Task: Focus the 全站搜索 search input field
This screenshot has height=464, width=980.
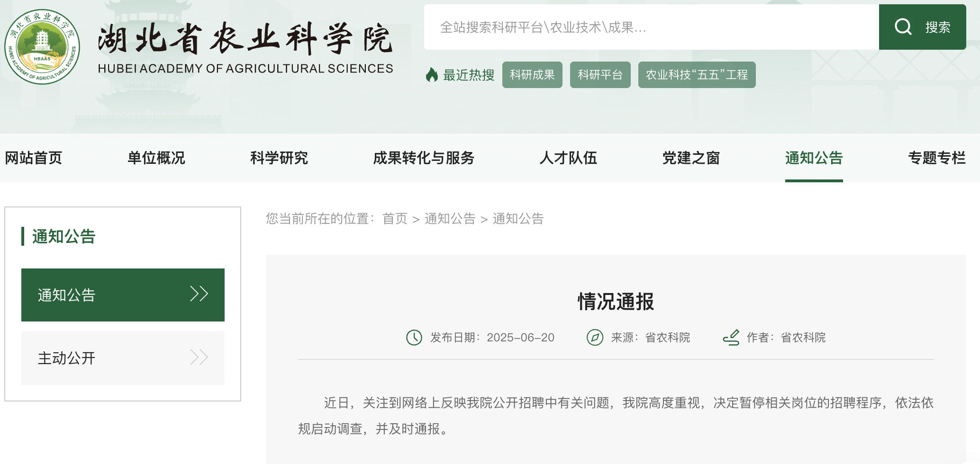Action: 652,27
